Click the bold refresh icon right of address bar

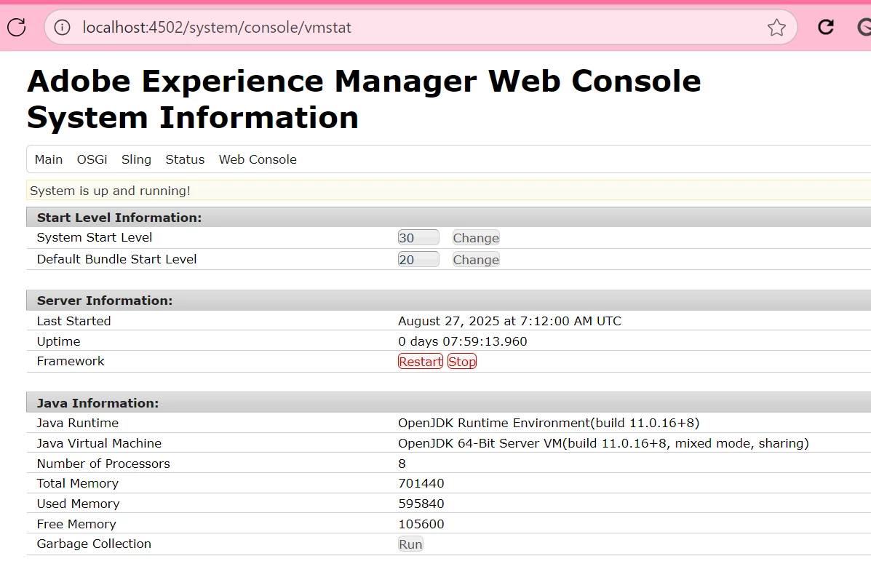pyautogui.click(x=826, y=27)
